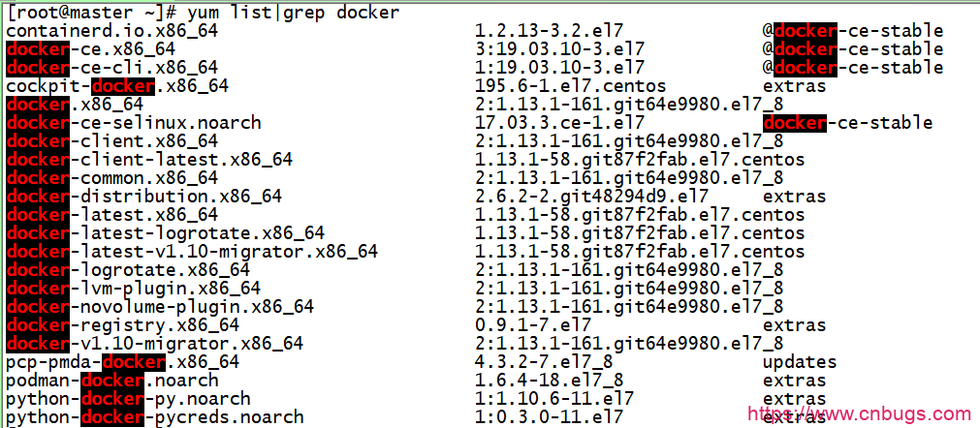Screen dimensions: 980x428
Task: Click the docker-lvm-plugin.x86_64 package name
Action: coord(133,289)
